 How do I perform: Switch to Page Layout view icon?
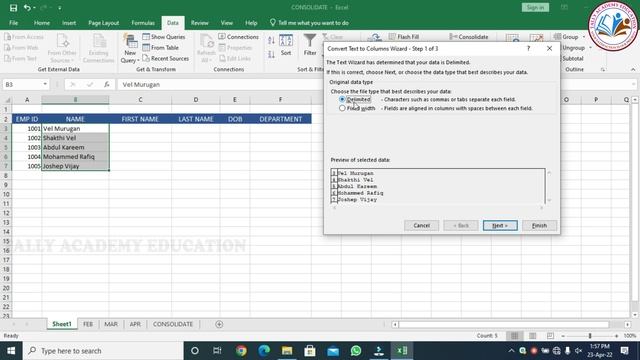click(532, 336)
